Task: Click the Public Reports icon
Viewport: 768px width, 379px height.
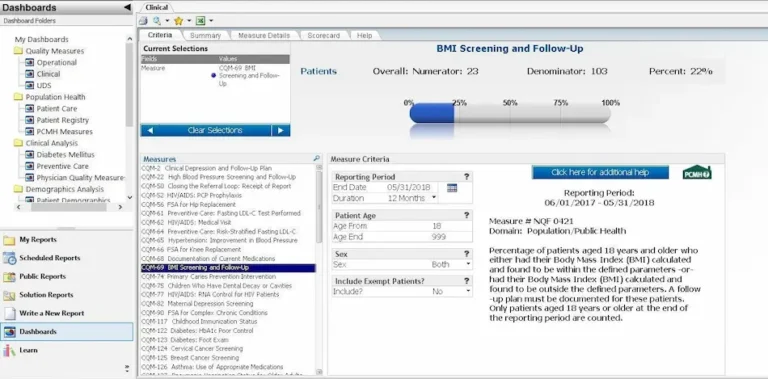Action: pos(9,277)
